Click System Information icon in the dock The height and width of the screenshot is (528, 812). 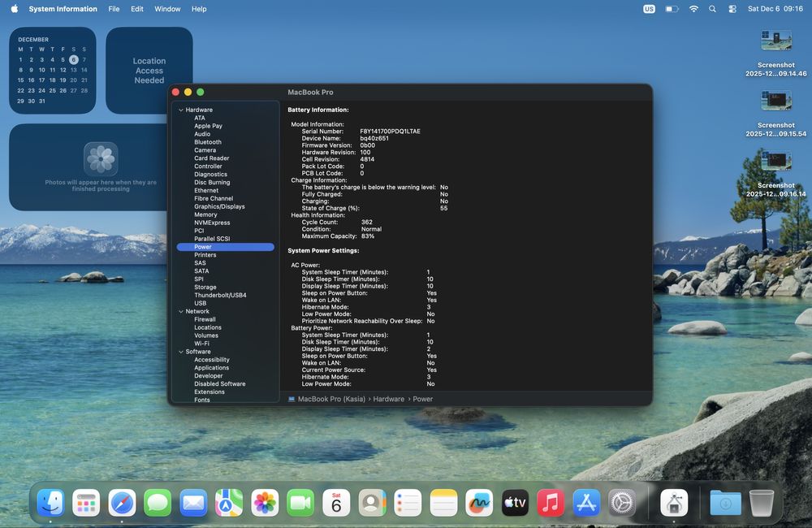click(x=674, y=503)
